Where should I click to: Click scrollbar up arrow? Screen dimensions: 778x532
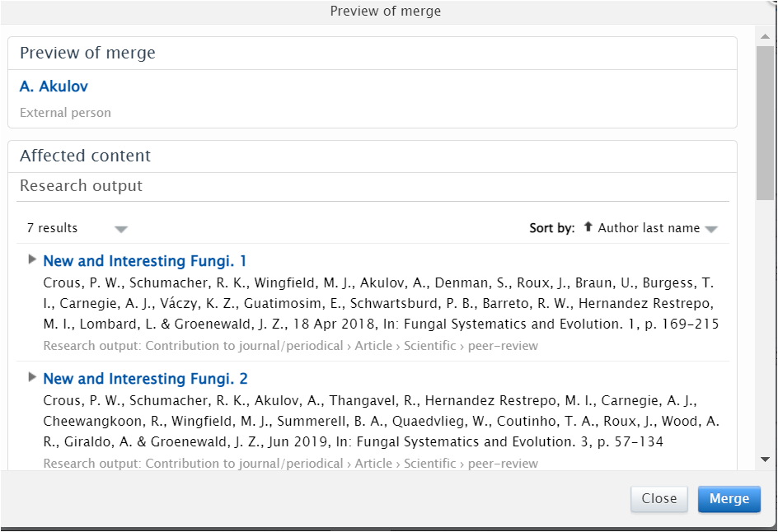pos(765,35)
